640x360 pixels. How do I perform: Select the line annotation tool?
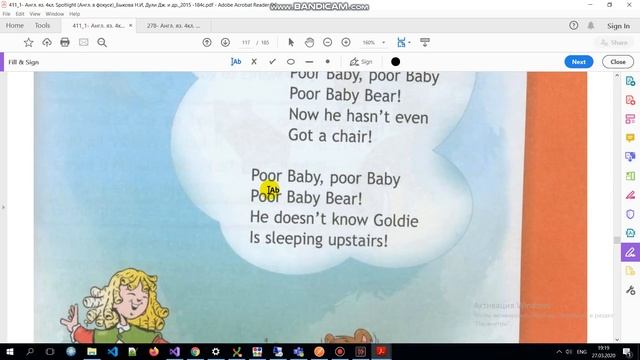[x=309, y=62]
